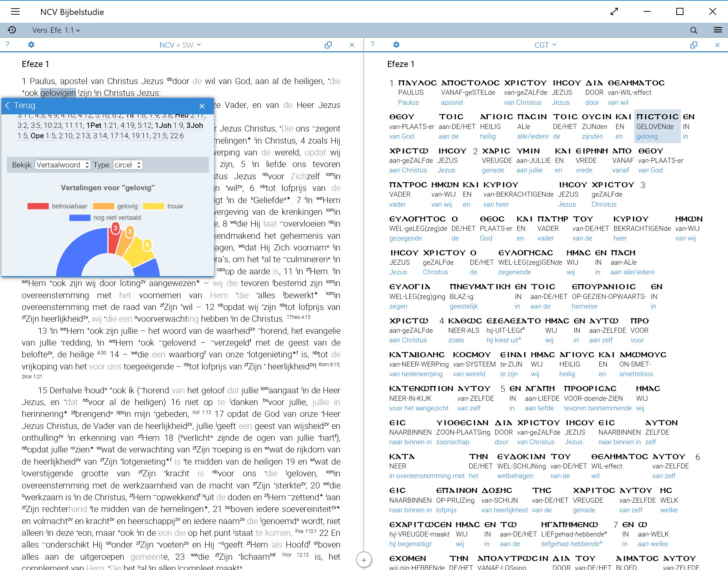
Task: Click help question mark in CGT panel
Action: click(x=372, y=45)
